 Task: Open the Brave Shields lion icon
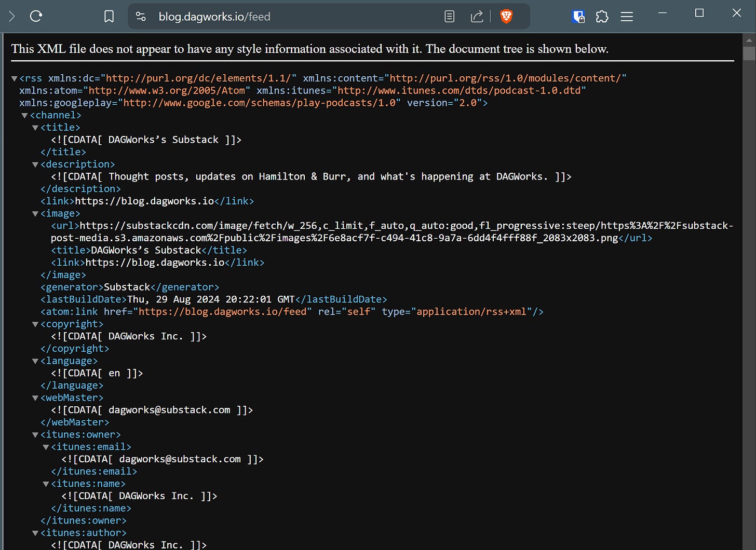tap(506, 17)
